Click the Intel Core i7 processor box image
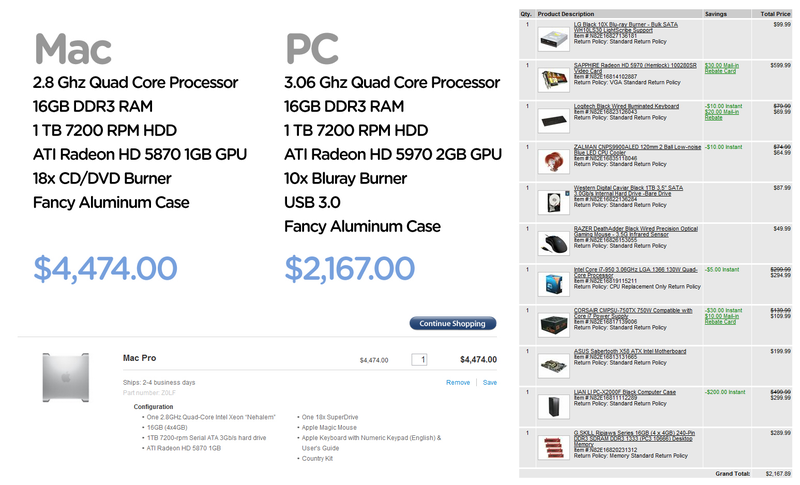Image resolution: width=800 pixels, height=485 pixels. [554, 284]
